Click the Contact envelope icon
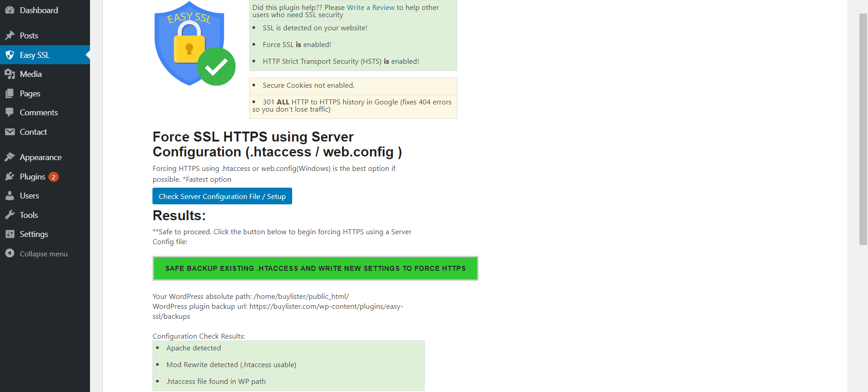Image resolution: width=868 pixels, height=392 pixels. [x=10, y=132]
